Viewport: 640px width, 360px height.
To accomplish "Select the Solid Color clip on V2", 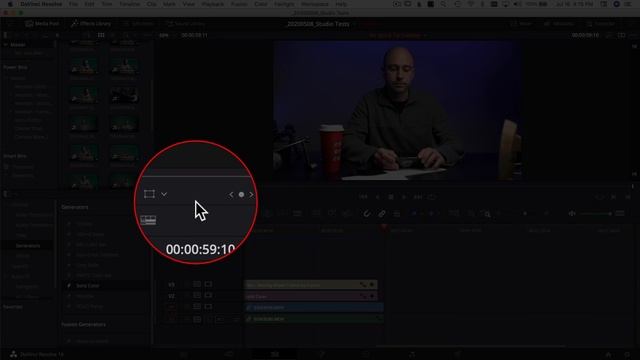I will pyautogui.click(x=311, y=296).
